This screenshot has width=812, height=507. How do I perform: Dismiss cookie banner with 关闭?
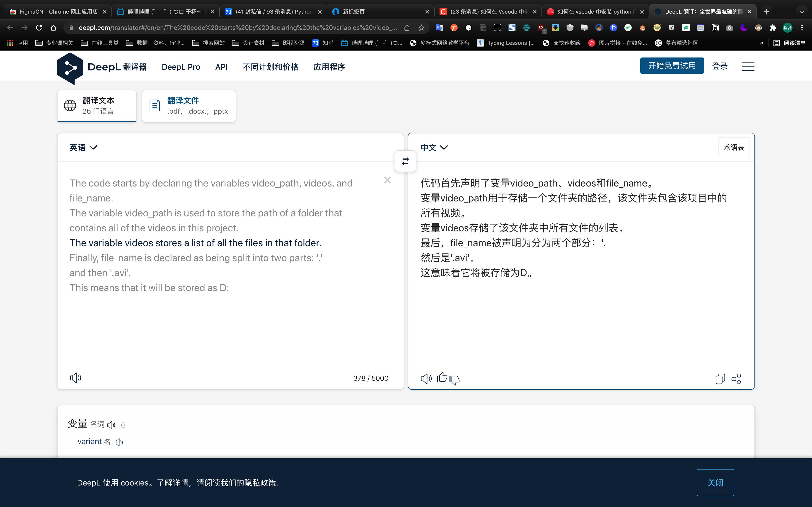click(x=715, y=483)
